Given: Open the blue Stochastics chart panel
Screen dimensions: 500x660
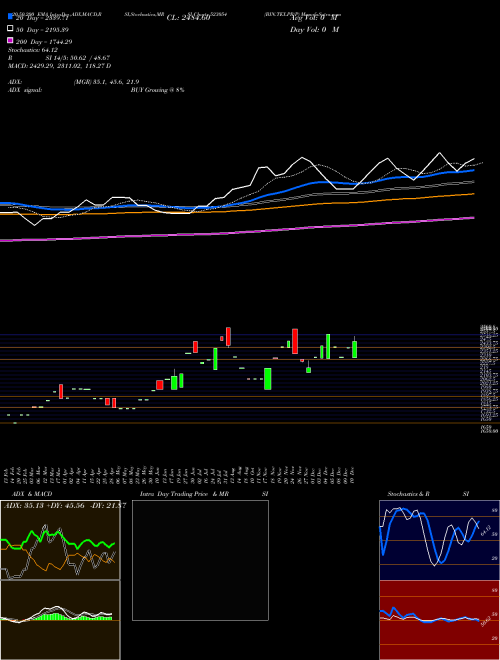Looking at the screenshot, I should pyautogui.click(x=439, y=540).
